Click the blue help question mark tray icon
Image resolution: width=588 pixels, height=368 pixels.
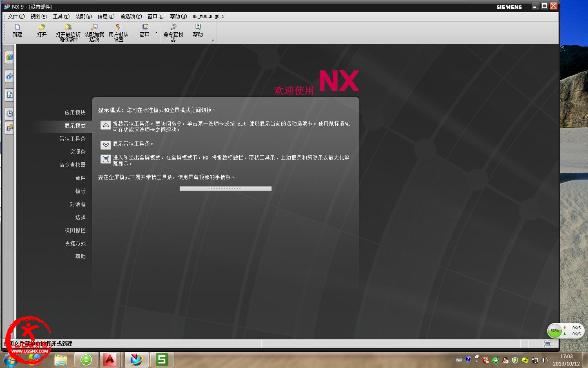[468, 359]
